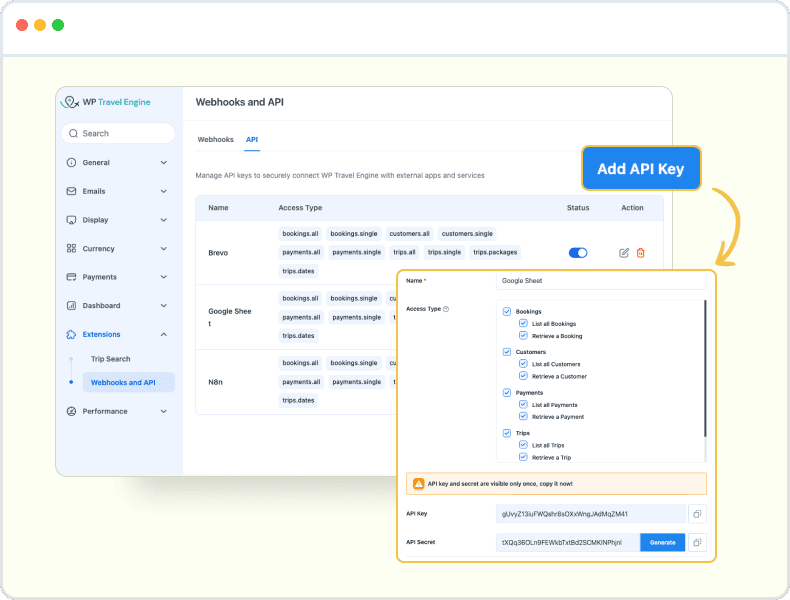790x600 pixels.
Task: Switch to the Webhooks tab
Action: click(x=215, y=139)
